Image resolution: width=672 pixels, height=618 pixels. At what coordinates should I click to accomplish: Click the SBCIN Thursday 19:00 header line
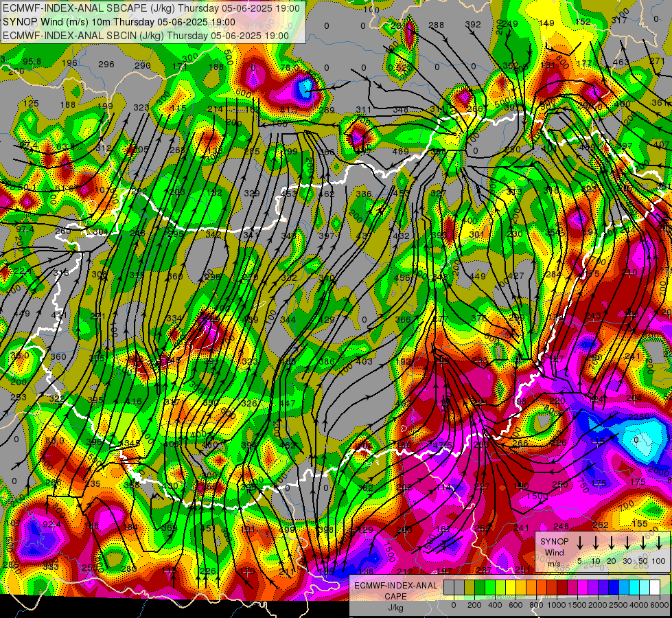click(x=146, y=36)
